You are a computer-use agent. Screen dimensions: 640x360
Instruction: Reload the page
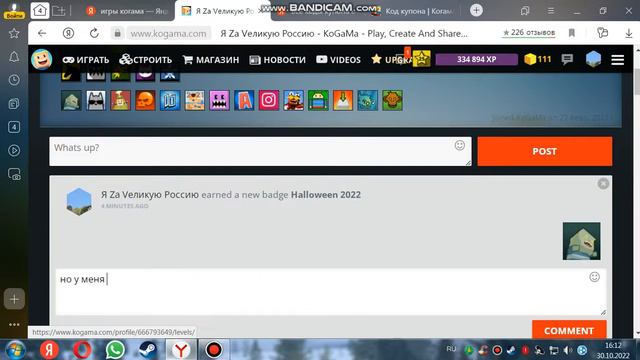coord(94,33)
